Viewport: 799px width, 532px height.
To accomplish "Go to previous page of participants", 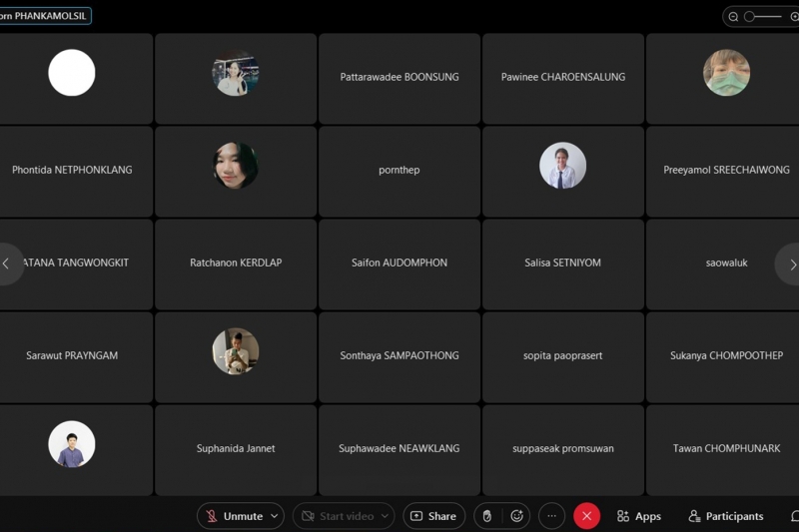I will 8,264.
